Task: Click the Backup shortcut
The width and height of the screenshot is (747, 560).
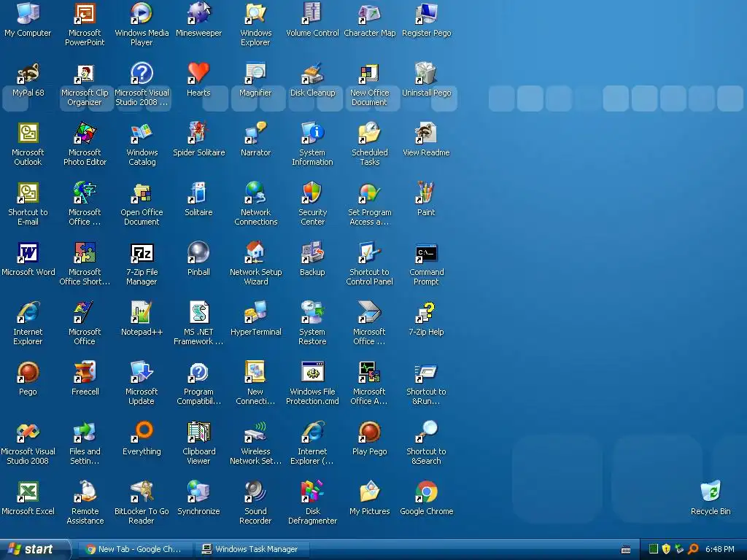Action: (x=312, y=252)
